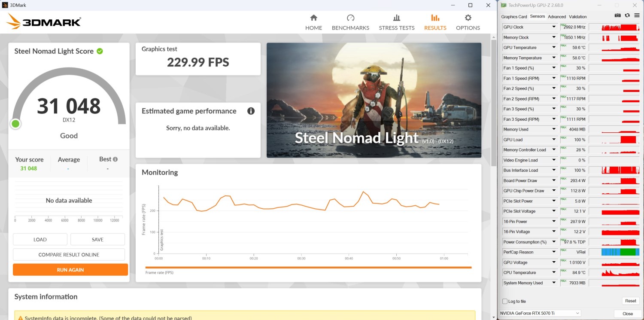Click the Estimated game performance info icon
Viewport: 644px width, 320px height.
click(251, 111)
